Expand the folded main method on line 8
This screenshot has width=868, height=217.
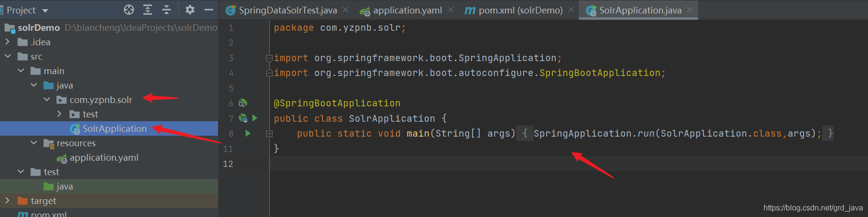tap(269, 134)
